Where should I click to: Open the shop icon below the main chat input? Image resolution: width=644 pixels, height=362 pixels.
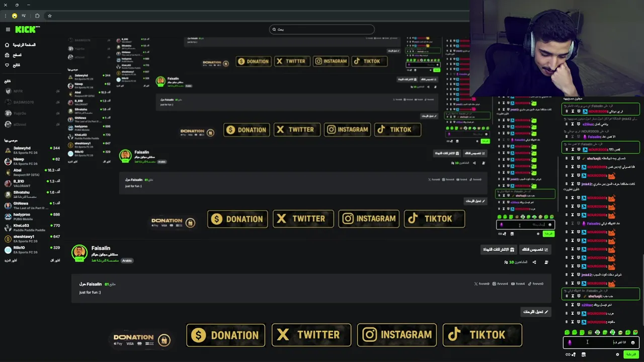click(583, 354)
